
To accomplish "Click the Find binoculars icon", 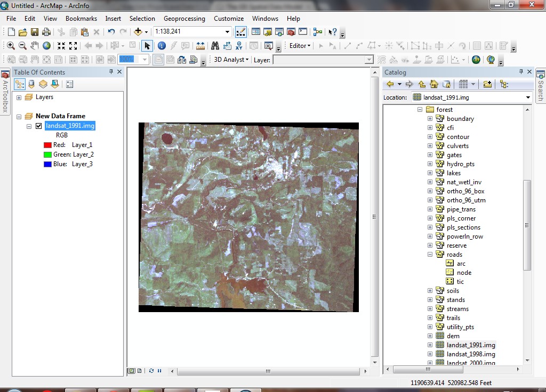I will point(215,46).
